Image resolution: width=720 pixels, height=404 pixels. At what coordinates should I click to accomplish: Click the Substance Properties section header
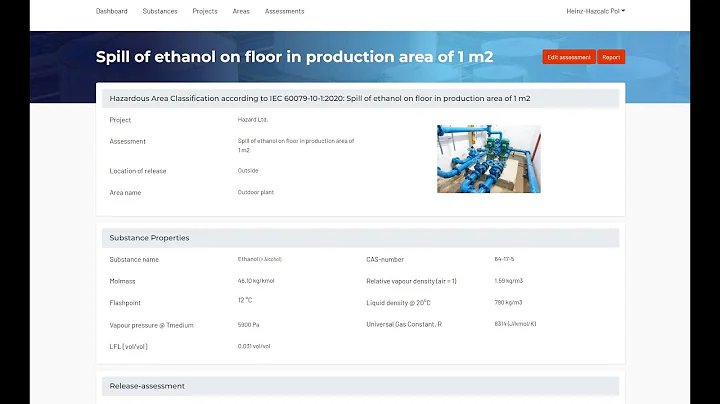360,238
